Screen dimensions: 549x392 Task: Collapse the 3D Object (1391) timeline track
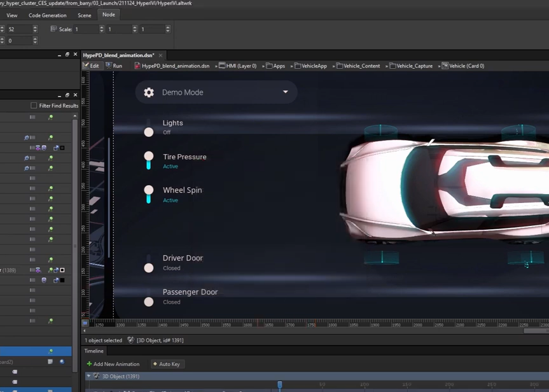[89, 376]
